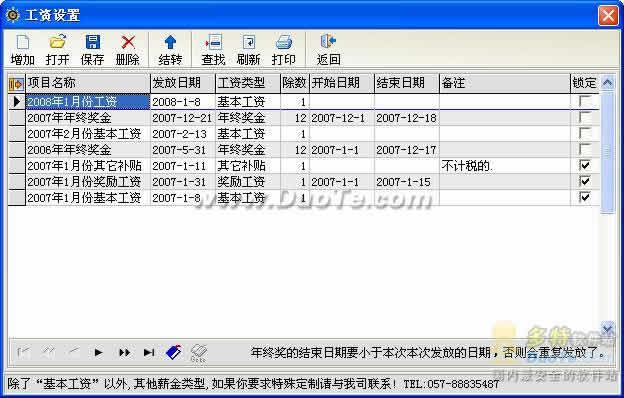The image size is (624, 398).
Task: Uncheck 锁定 for 2007年1月份其它补贴
Action: tap(585, 165)
